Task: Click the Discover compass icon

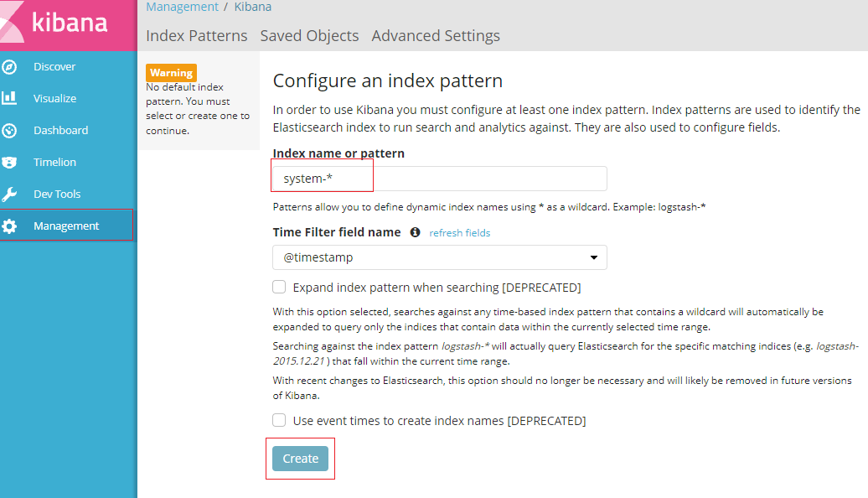Action: tap(10, 67)
